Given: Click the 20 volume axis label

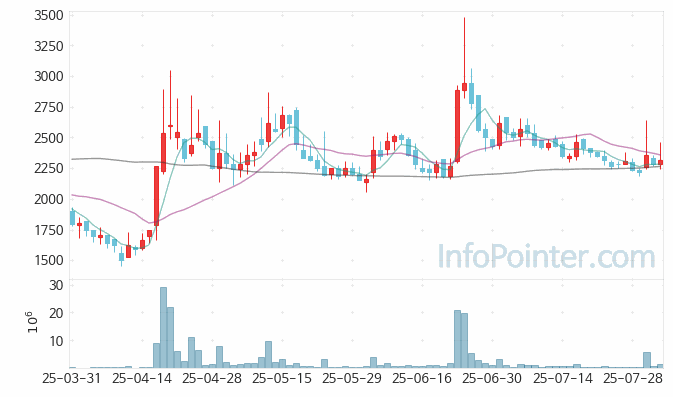Looking at the screenshot, I should 56,313.
